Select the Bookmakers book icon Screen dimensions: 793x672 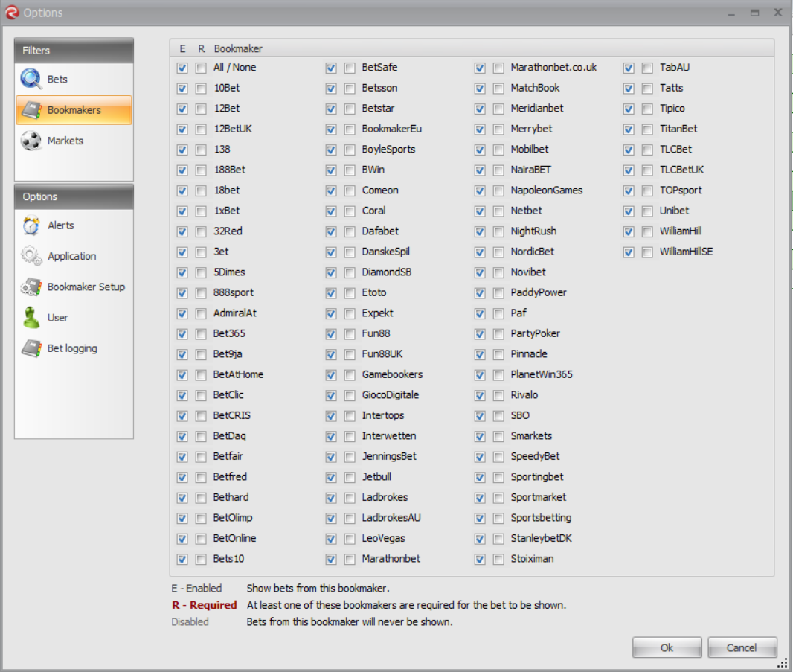(31, 110)
